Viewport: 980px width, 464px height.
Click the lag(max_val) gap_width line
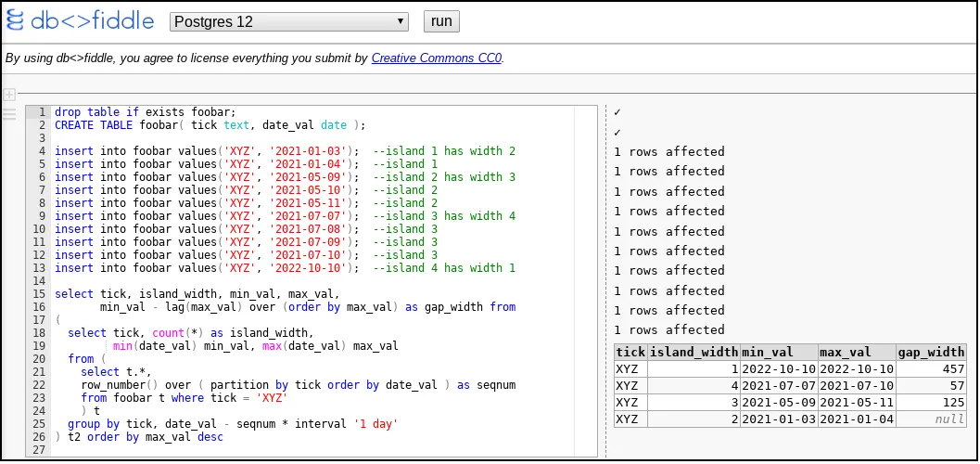[x=308, y=306]
